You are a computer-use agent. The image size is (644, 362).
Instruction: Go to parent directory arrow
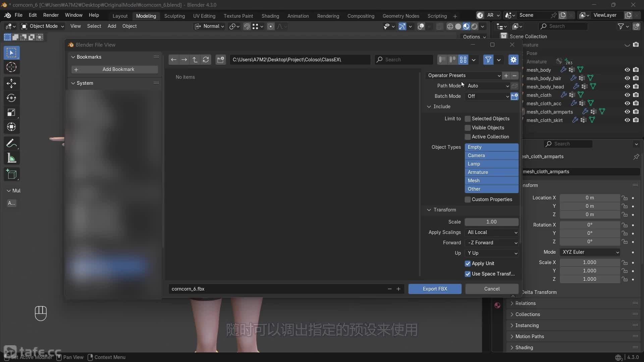[195, 60]
